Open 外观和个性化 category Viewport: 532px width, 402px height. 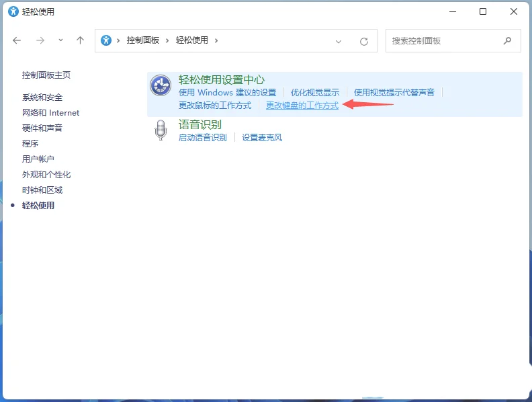[46, 175]
